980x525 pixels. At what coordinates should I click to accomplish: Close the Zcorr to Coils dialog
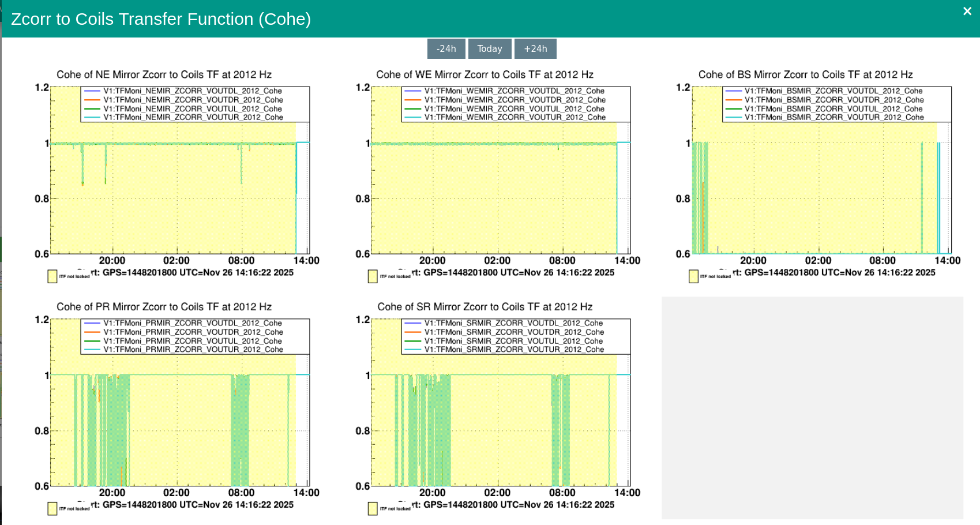tap(967, 12)
